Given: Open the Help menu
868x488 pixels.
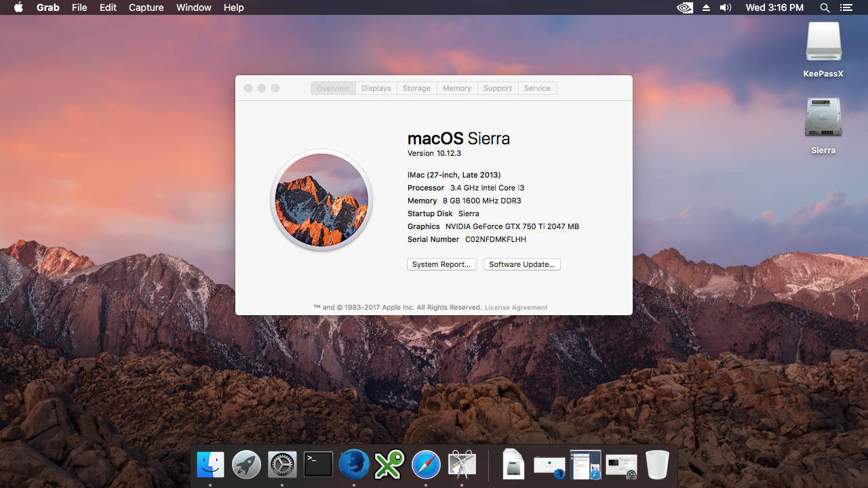Looking at the screenshot, I should pyautogui.click(x=233, y=7).
